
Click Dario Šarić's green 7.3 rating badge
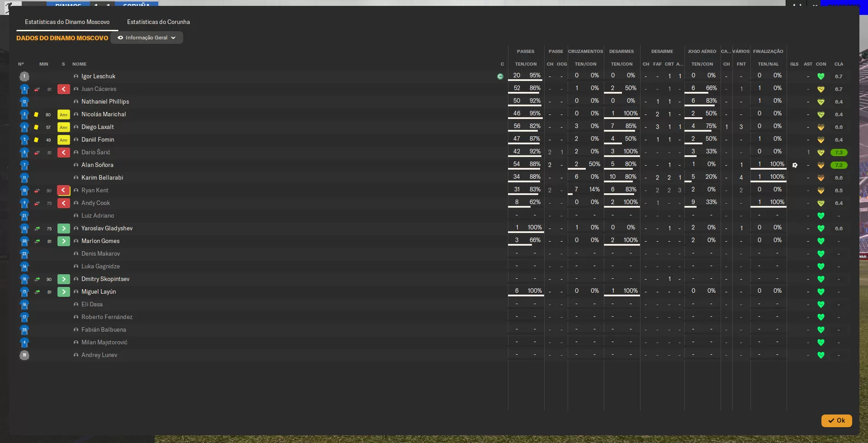839,152
